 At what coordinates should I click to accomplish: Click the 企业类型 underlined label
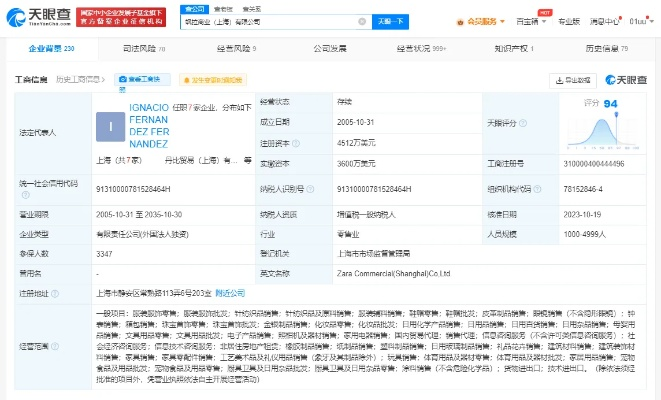(x=34, y=234)
